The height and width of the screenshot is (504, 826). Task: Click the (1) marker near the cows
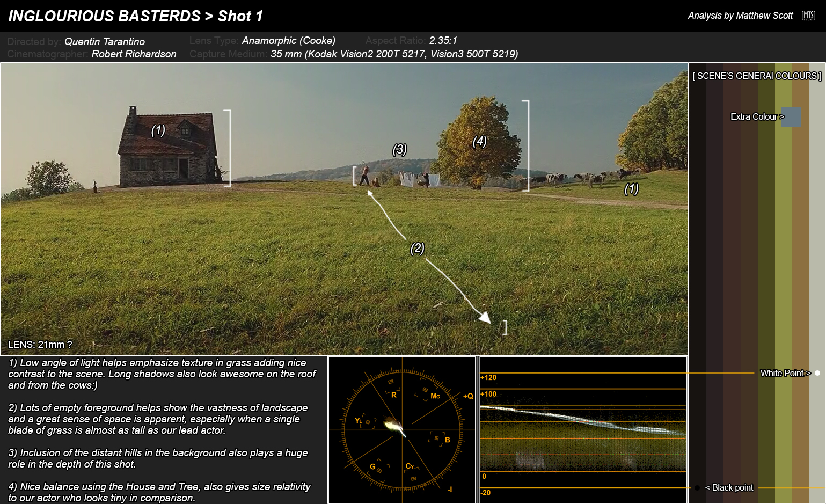click(631, 189)
